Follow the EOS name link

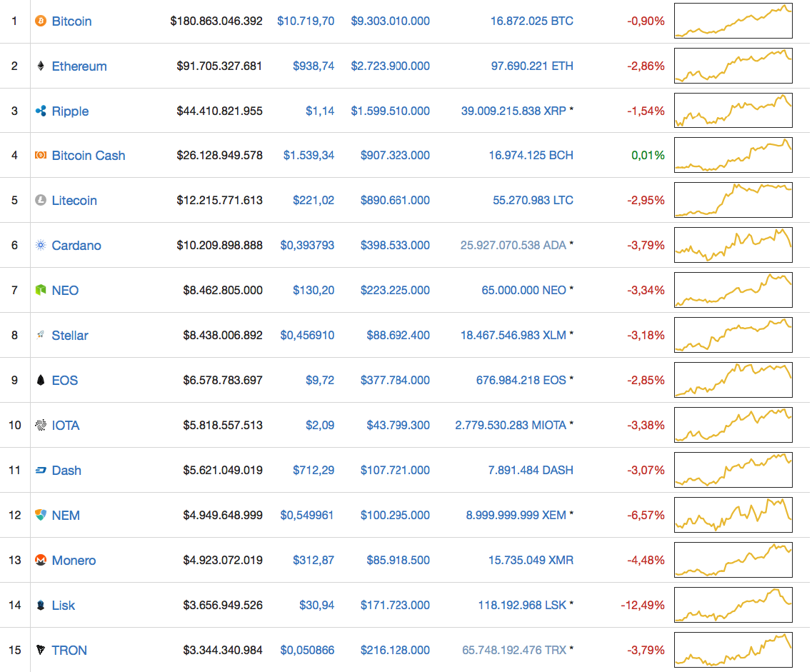tap(65, 381)
